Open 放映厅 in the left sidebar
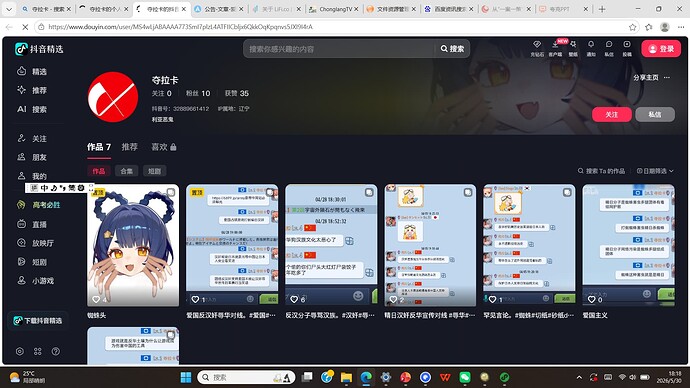This screenshot has height=388, width=690. point(35,243)
